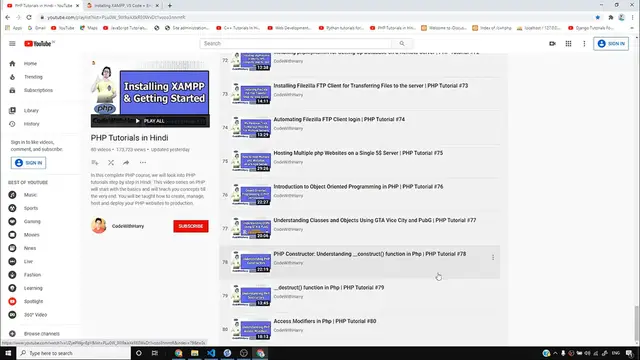The image size is (640, 360).
Task: Open YouTube settings three-dot menu in header
Action: click(x=584, y=44)
